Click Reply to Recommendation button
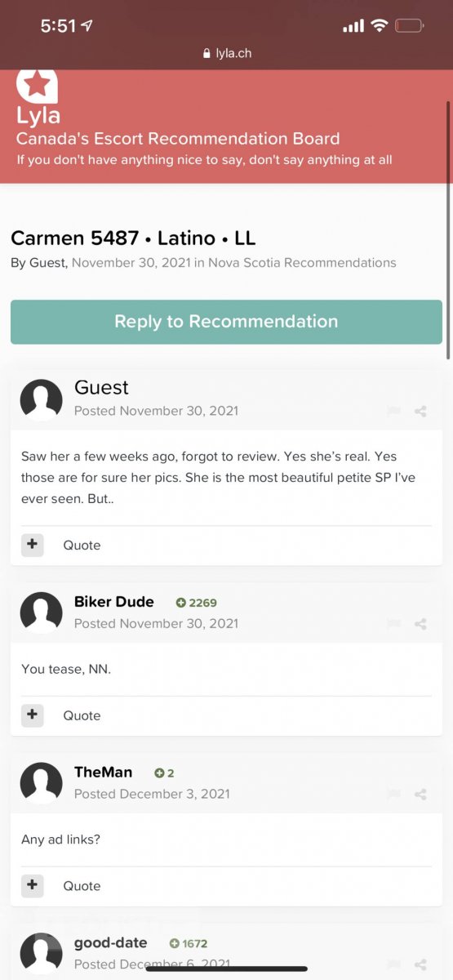 [226, 322]
